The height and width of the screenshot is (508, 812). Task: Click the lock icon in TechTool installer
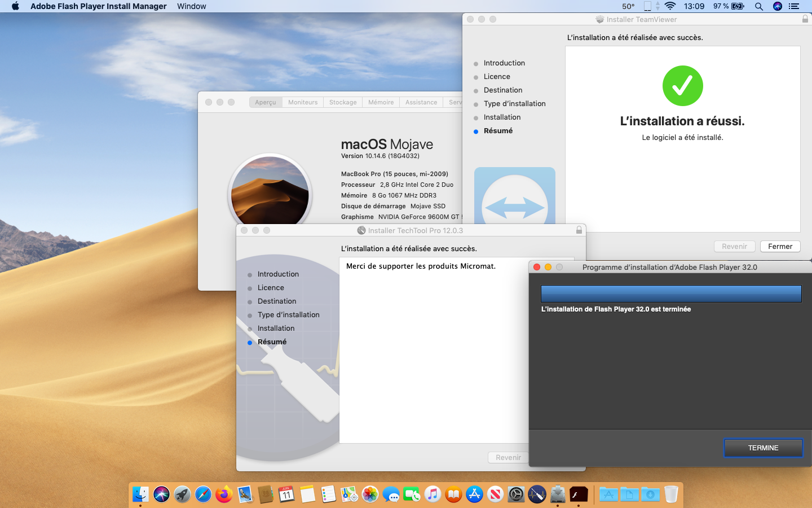pos(579,230)
